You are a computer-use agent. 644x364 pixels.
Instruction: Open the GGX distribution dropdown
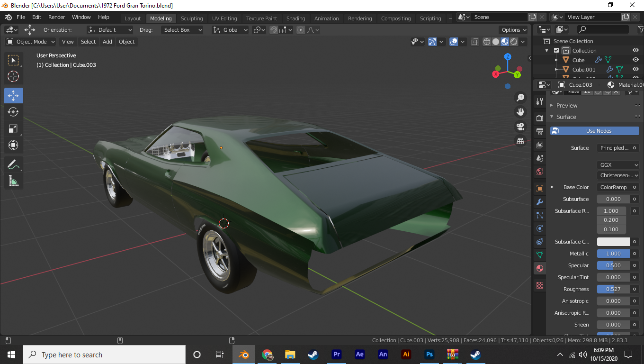(618, 165)
